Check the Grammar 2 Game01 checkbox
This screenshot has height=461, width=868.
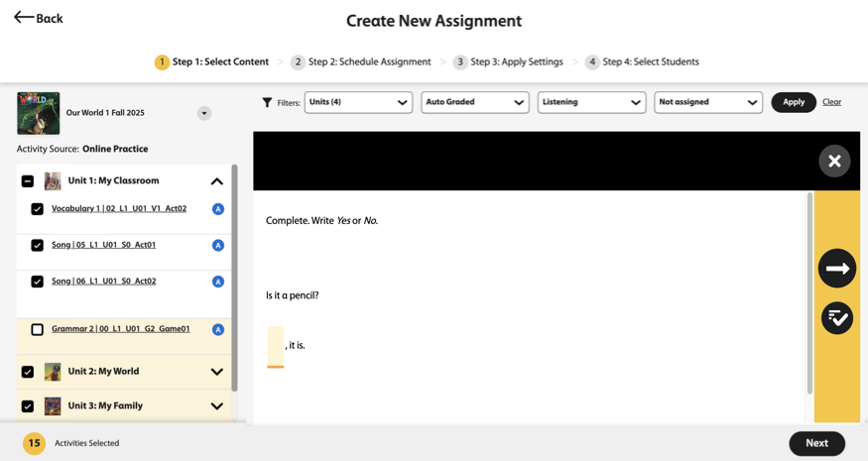37,330
